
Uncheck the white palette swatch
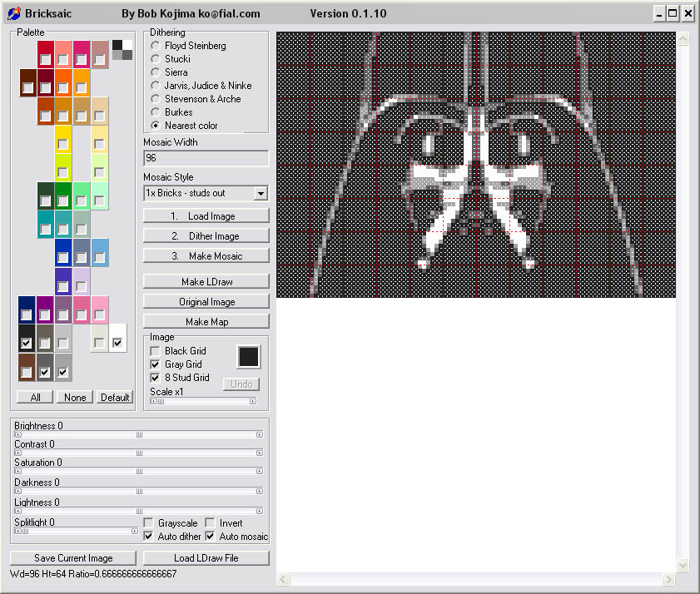pos(117,343)
